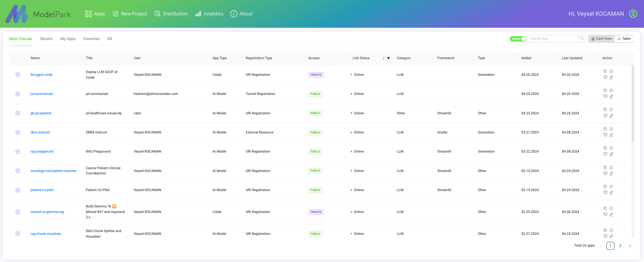Copy icon in jsl-summarizer row
Screen dimensions: 644x262
point(605,91)
